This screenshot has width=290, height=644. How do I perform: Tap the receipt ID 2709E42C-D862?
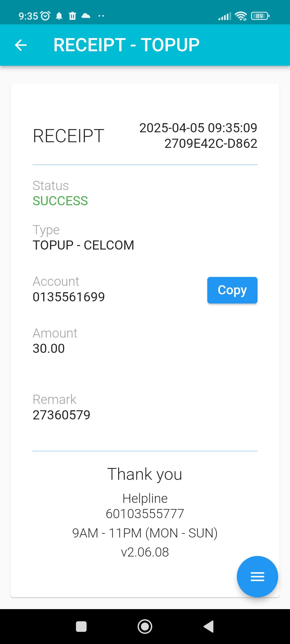[x=211, y=144]
